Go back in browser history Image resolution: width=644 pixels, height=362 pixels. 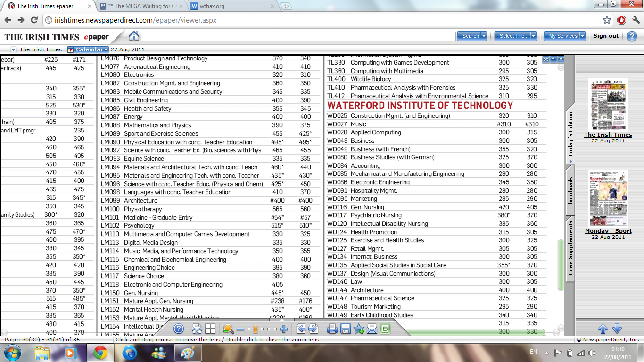click(8, 20)
